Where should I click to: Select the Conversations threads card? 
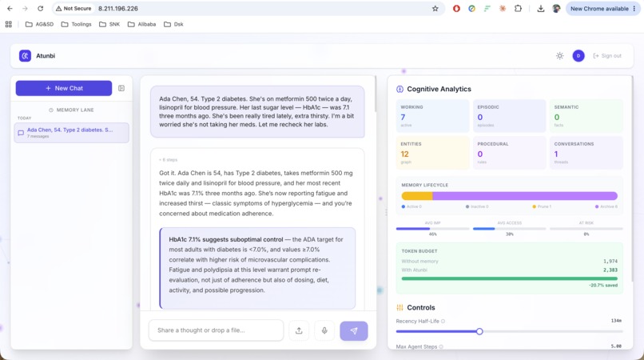point(586,153)
